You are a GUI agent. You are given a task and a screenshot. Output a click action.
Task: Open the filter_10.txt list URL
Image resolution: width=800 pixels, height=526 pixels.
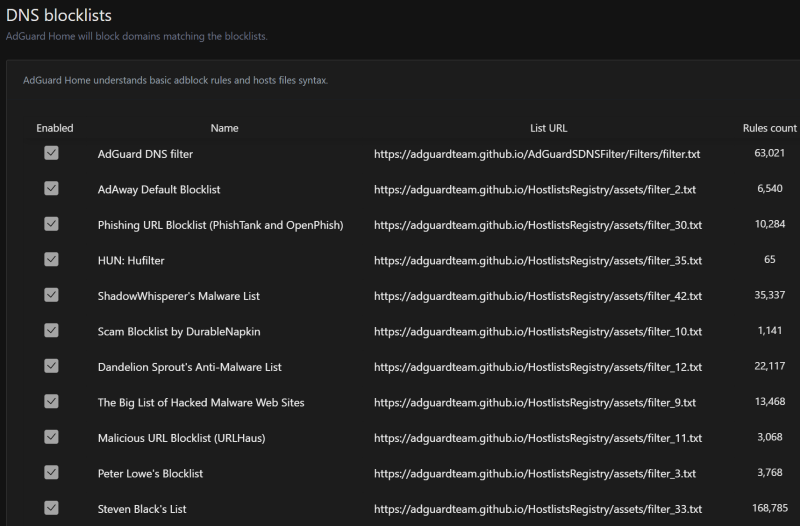click(x=538, y=332)
